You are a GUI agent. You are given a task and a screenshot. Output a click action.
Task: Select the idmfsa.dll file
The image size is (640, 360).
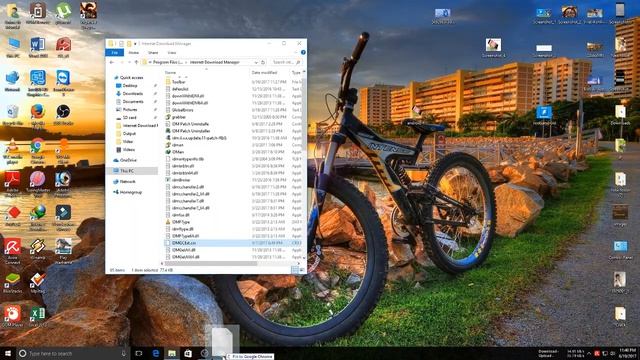coord(181,215)
